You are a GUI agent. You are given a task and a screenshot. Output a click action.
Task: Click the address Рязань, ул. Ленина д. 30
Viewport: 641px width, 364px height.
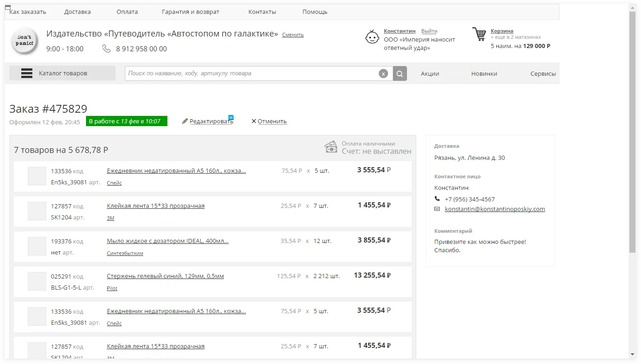(469, 158)
